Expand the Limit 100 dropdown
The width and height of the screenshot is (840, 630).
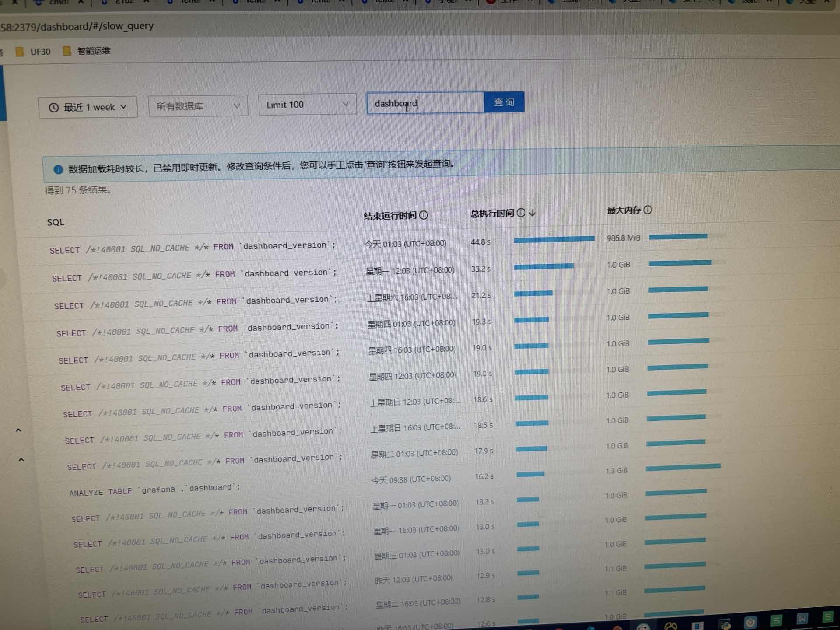click(x=307, y=105)
